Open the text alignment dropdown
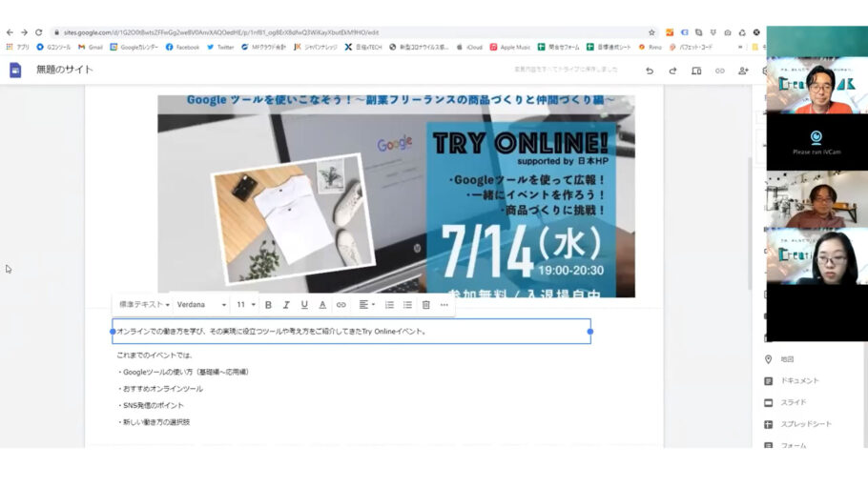Viewport: 868px width, 488px height. tap(366, 305)
